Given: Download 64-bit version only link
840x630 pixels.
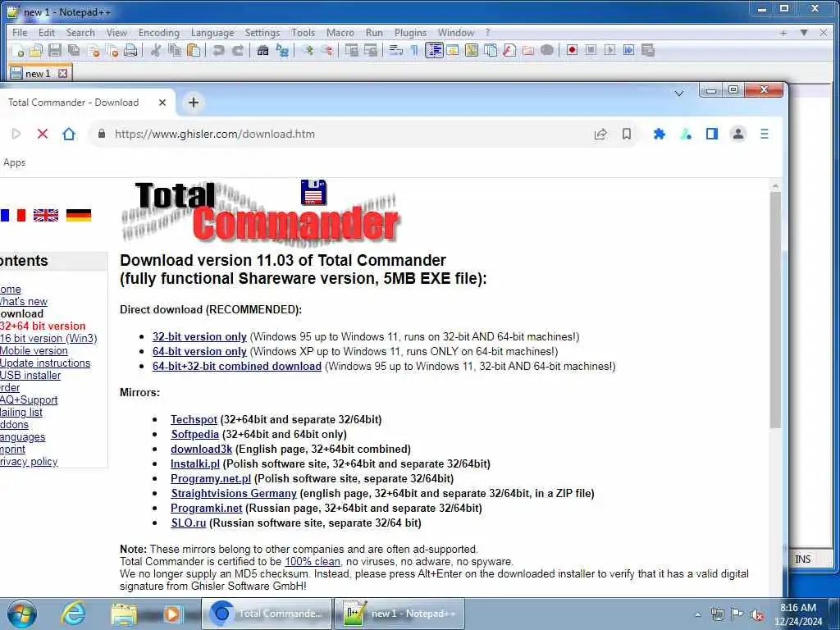Looking at the screenshot, I should point(199,351).
